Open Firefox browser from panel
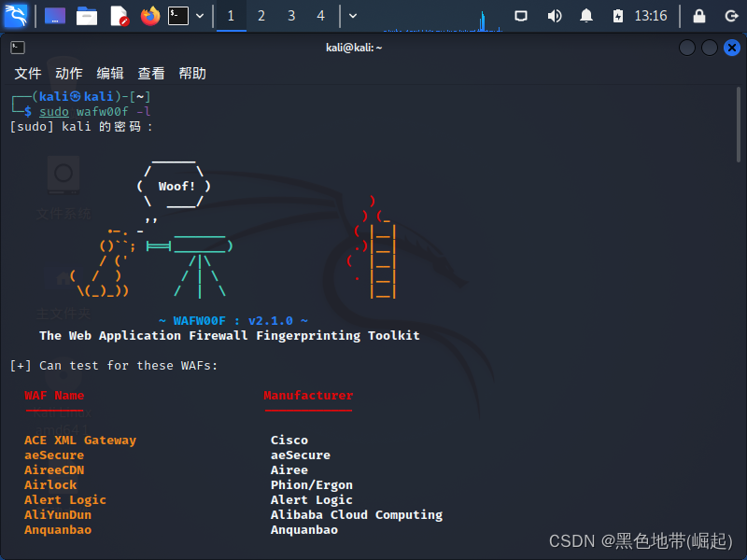The image size is (747, 560). point(150,16)
